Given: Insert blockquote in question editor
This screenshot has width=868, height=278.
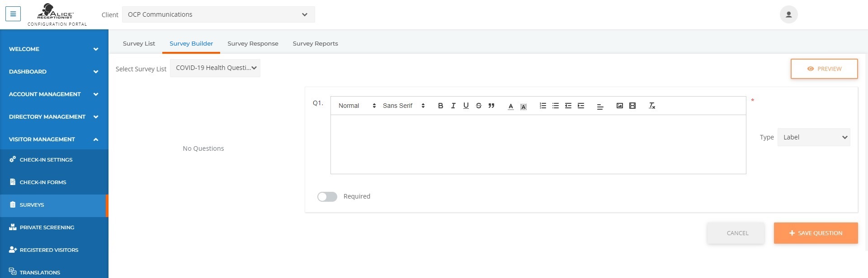Looking at the screenshot, I should (x=491, y=106).
